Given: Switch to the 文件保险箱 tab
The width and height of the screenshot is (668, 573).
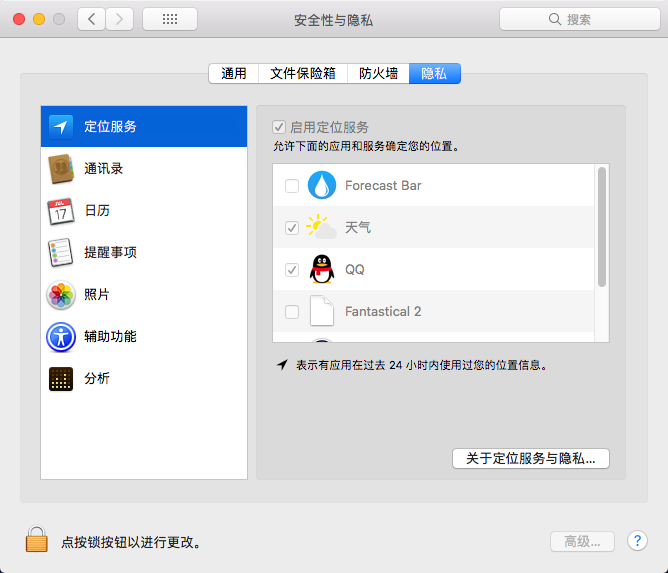Looking at the screenshot, I should (303, 73).
